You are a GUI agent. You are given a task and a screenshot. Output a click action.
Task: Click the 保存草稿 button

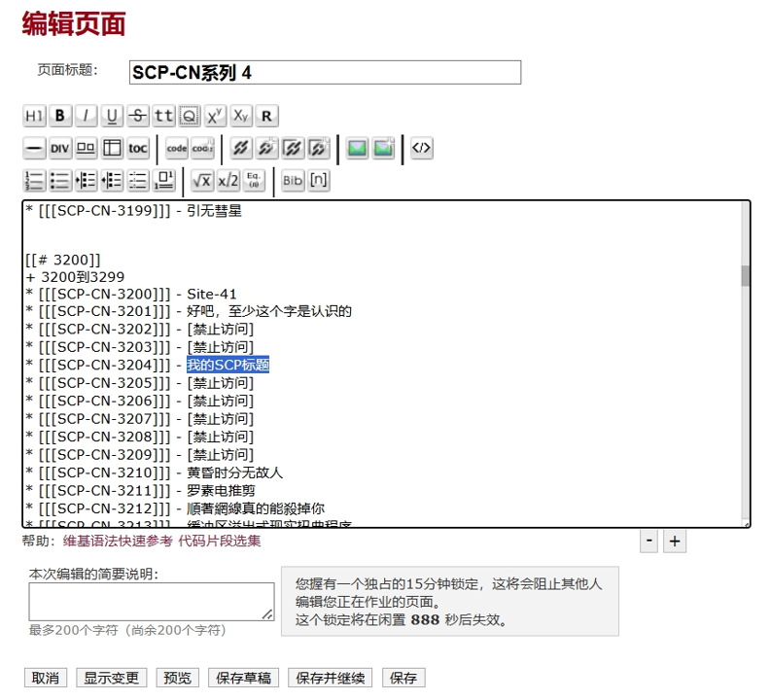(x=243, y=678)
